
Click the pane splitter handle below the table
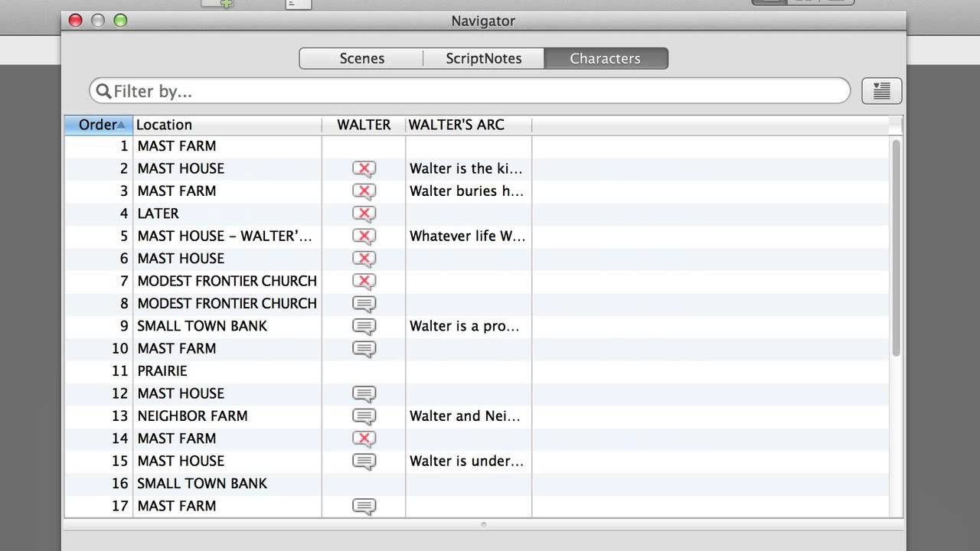[483, 524]
